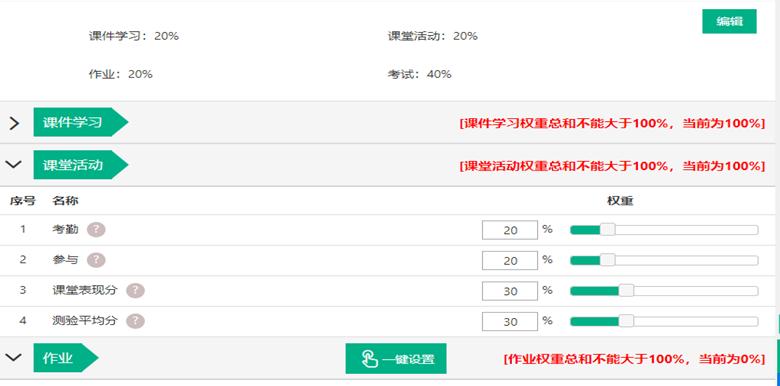Click the 参与 weight input field
The width and height of the screenshot is (780, 386).
510,261
